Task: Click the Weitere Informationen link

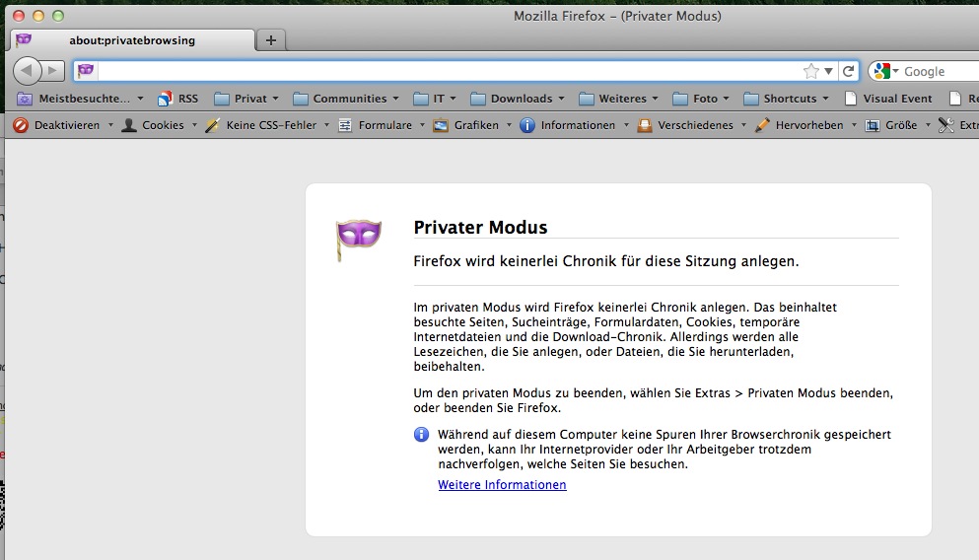Action: tap(502, 485)
